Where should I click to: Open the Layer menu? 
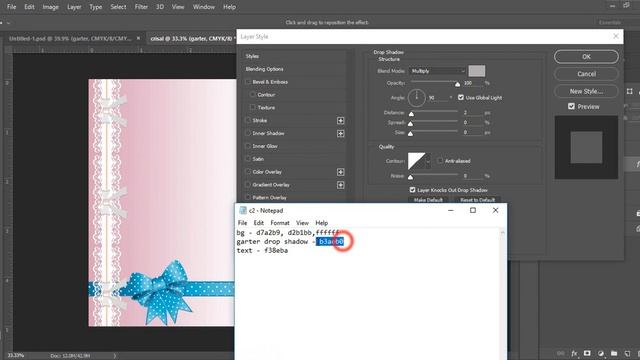coord(74,7)
